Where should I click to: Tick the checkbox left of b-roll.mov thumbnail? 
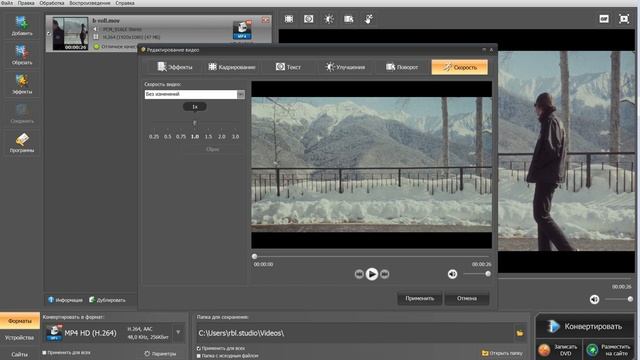[x=49, y=33]
